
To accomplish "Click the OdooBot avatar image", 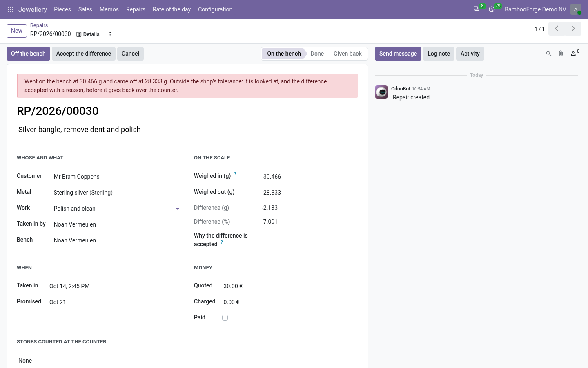I will click(381, 92).
